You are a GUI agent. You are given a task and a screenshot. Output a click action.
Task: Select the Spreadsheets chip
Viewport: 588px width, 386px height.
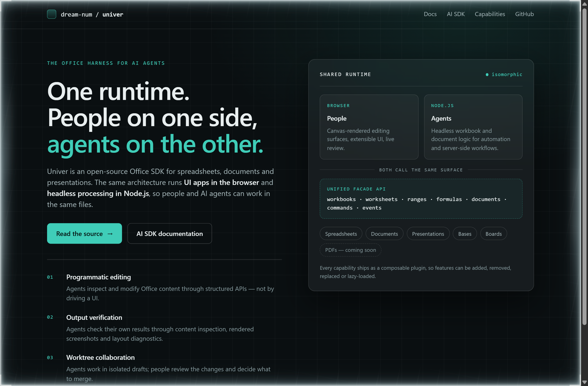pos(341,233)
